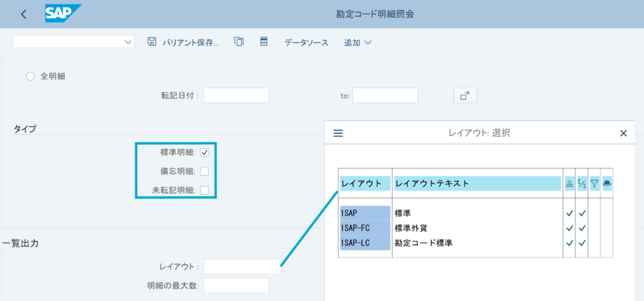Click the copy icon in toolbar
This screenshot has height=301, width=644.
[238, 42]
